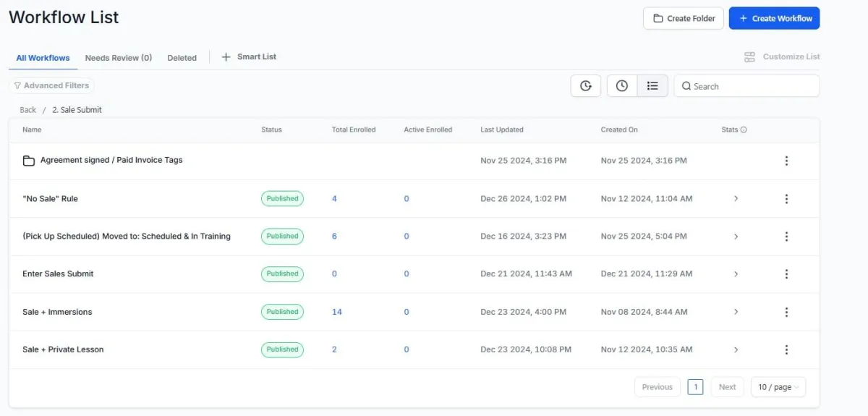Image resolution: width=868 pixels, height=416 pixels.
Task: Click the Agreement signed folder icon
Action: click(29, 161)
